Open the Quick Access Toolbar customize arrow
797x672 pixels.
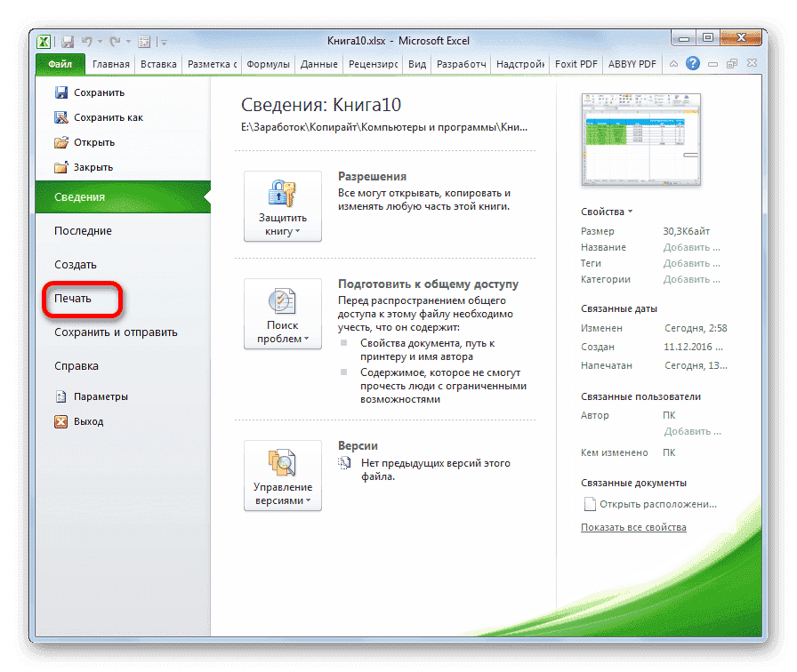click(x=163, y=41)
